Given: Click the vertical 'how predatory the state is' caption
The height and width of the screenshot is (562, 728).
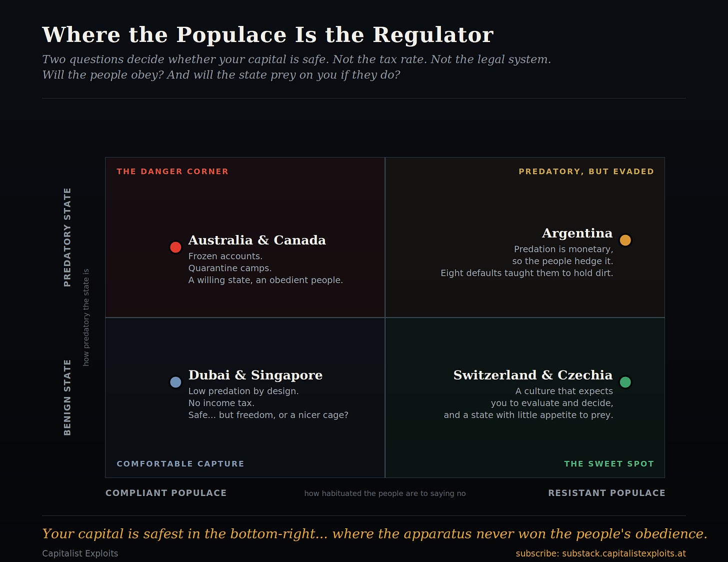Looking at the screenshot, I should click(x=86, y=317).
